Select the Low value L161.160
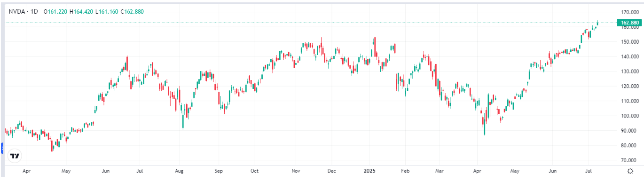This screenshot has height=182, width=644. point(107,11)
